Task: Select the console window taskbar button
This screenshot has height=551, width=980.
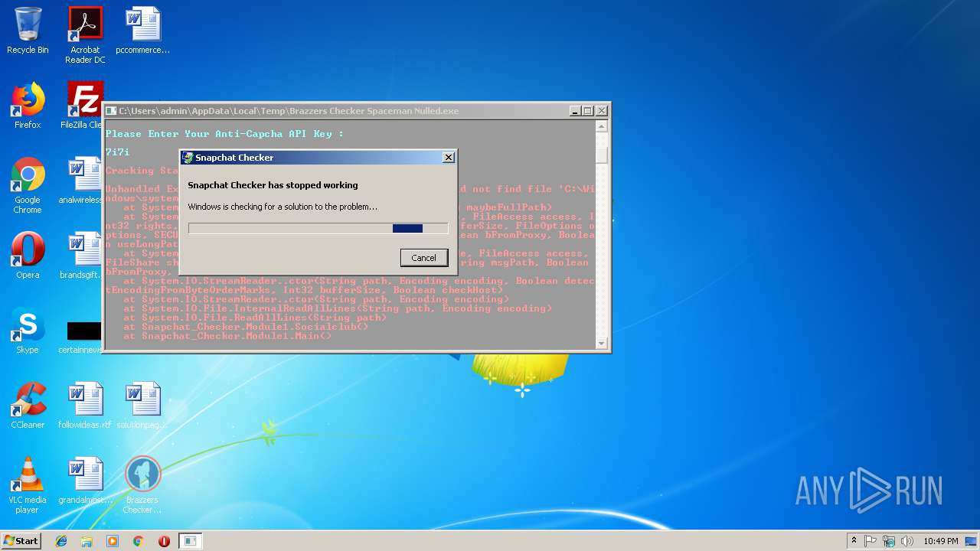Action: pos(191,541)
